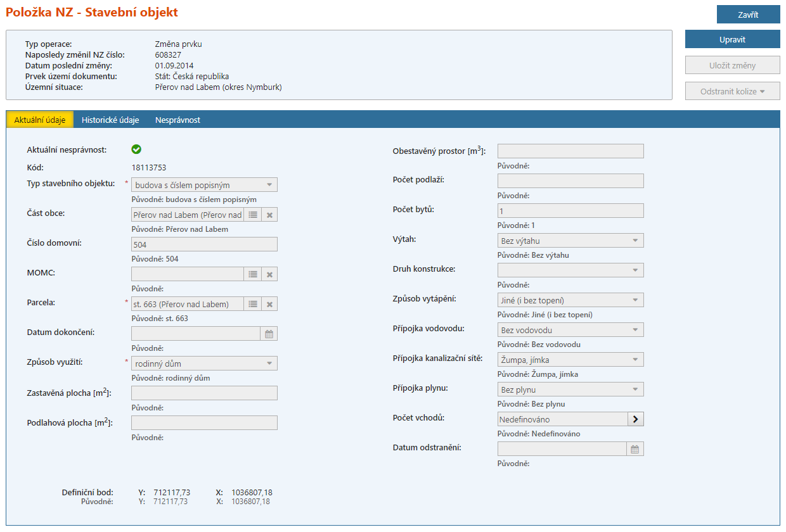This screenshot has width=786, height=532.
Task: Open the Nesprávnost tab
Action: (177, 120)
